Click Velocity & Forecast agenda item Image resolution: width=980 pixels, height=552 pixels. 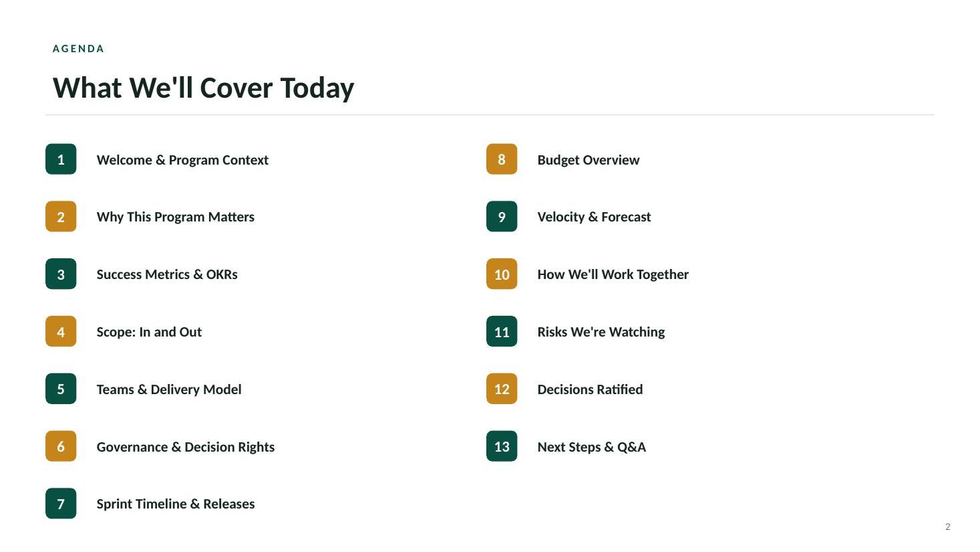pyautogui.click(x=594, y=217)
